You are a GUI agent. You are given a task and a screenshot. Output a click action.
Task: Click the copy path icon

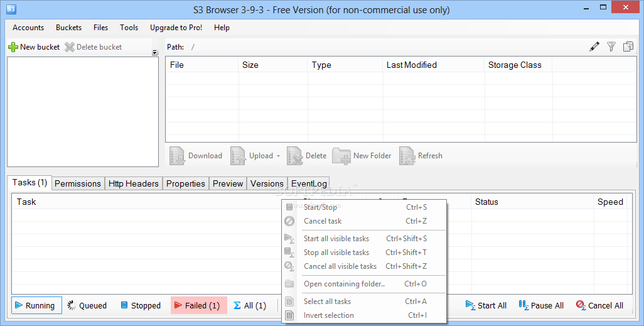[628, 46]
